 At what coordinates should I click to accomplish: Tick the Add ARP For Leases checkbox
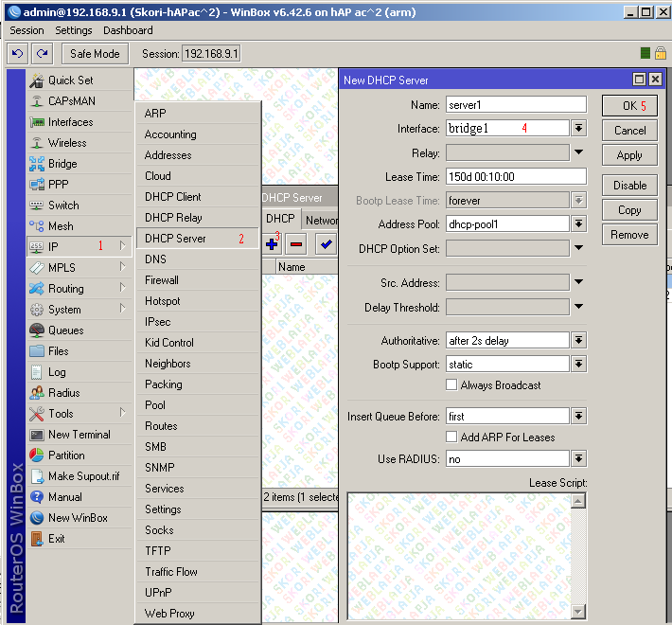[451, 437]
